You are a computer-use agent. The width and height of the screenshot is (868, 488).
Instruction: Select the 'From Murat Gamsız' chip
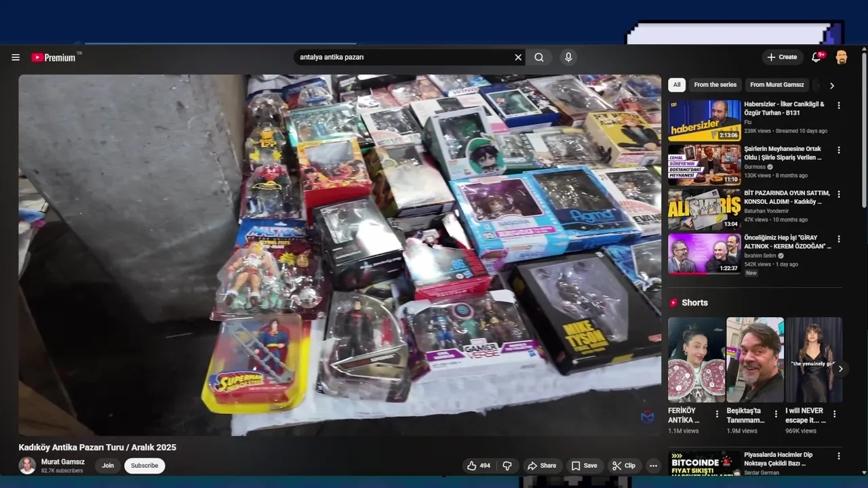(x=776, y=85)
